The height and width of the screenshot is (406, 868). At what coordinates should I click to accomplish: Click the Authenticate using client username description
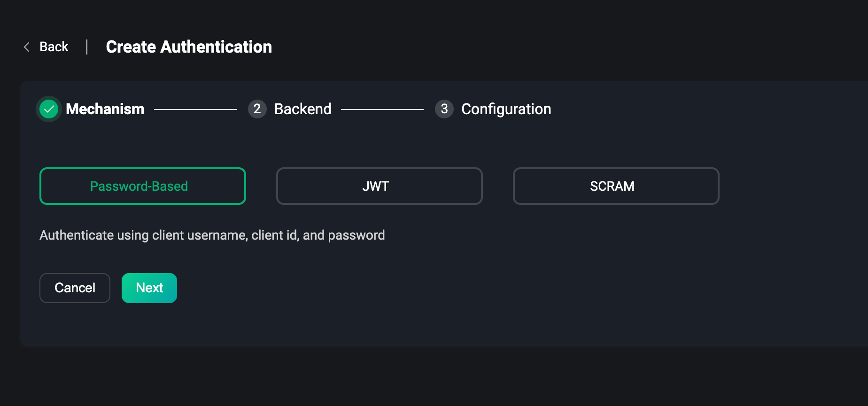(212, 235)
